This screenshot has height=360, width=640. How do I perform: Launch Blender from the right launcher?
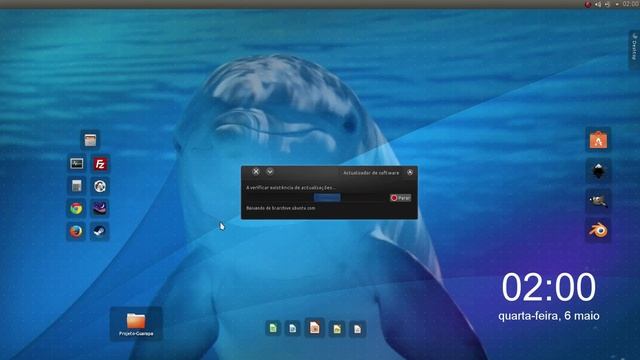pos(598,230)
